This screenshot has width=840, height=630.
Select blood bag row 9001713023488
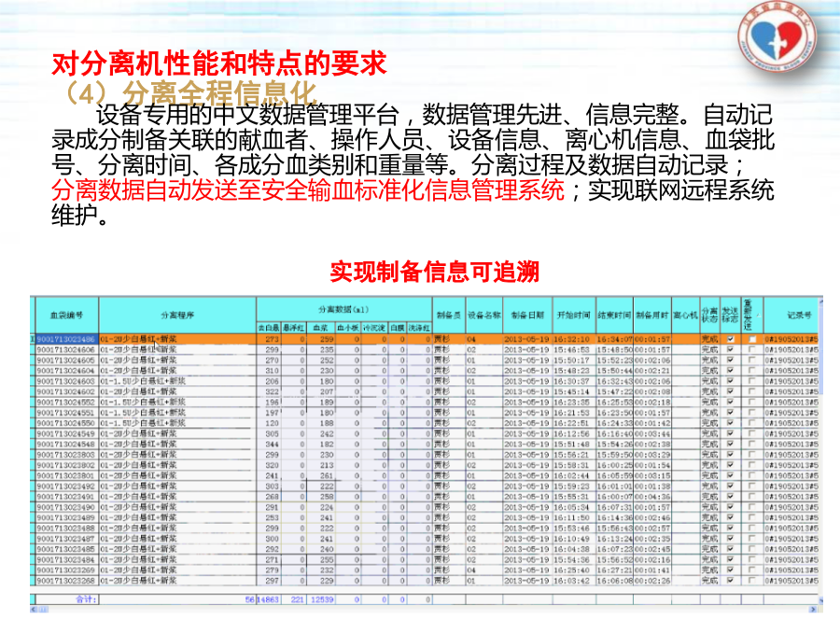pos(427,527)
